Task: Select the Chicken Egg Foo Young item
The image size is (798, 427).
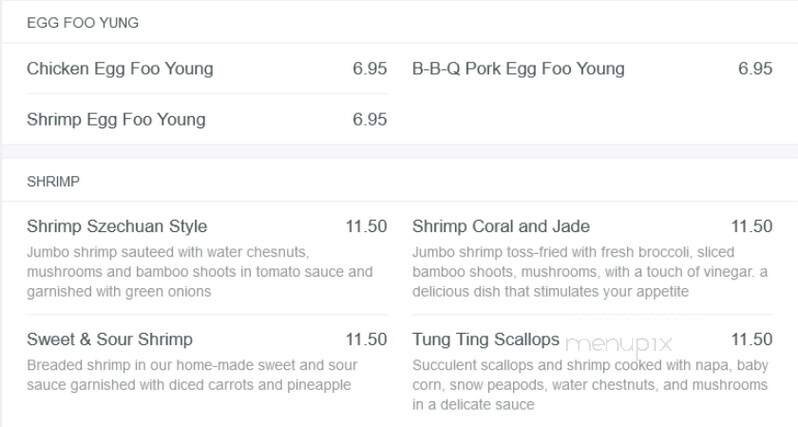Action: pyautogui.click(x=120, y=69)
